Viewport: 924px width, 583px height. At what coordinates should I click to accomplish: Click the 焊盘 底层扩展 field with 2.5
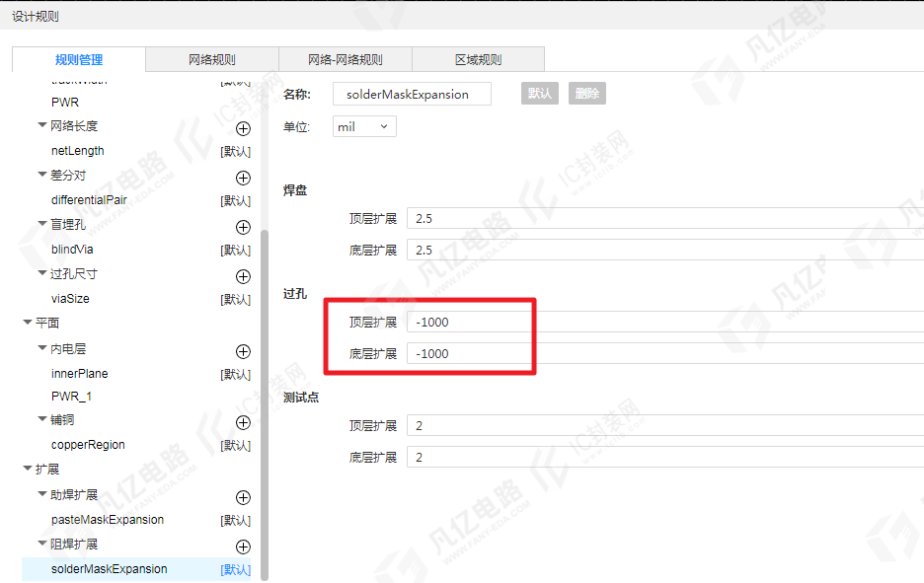click(x=665, y=251)
